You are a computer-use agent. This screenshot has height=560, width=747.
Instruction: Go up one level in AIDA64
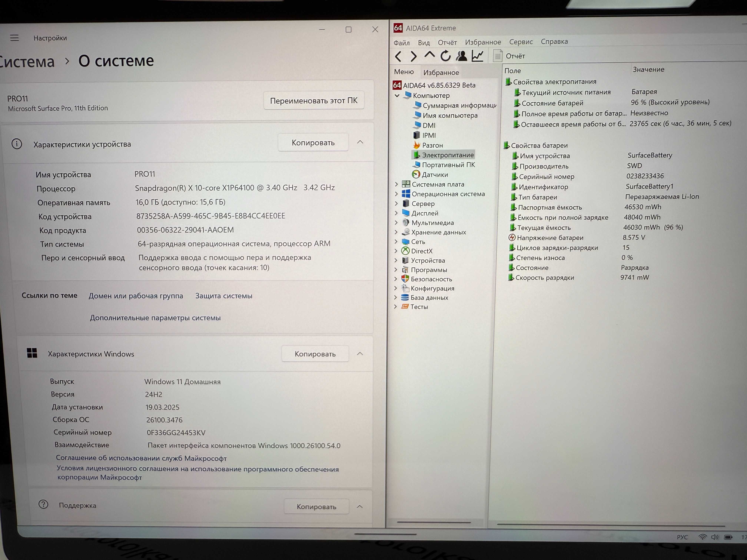pos(430,55)
